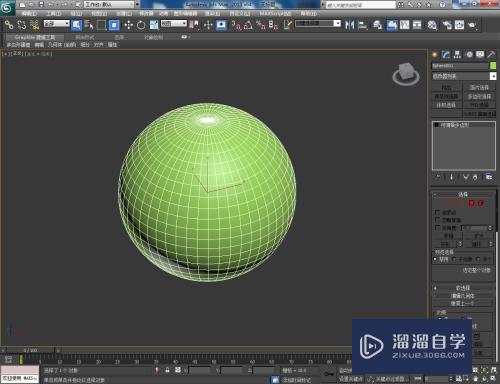Activate the Select and Scale tool

(x=154, y=25)
